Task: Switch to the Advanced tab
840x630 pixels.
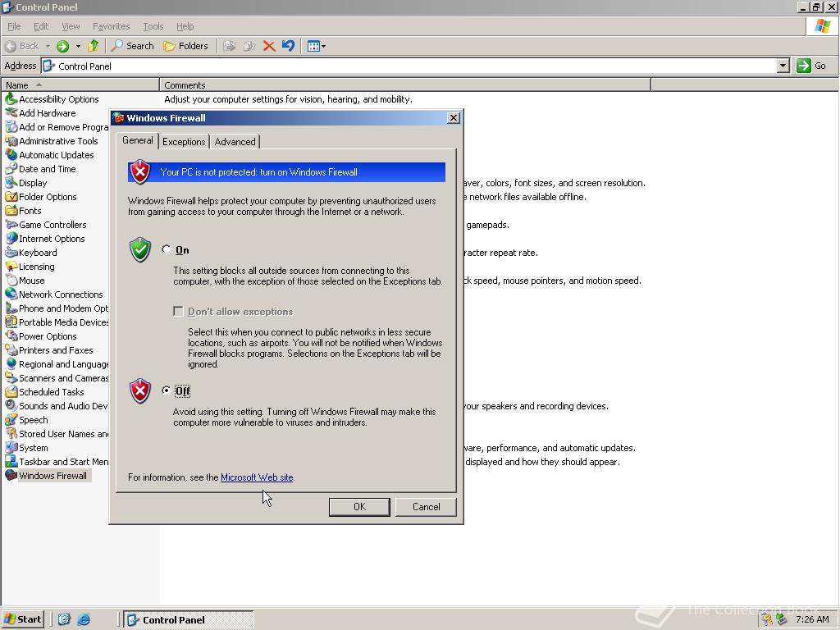Action: pos(235,142)
